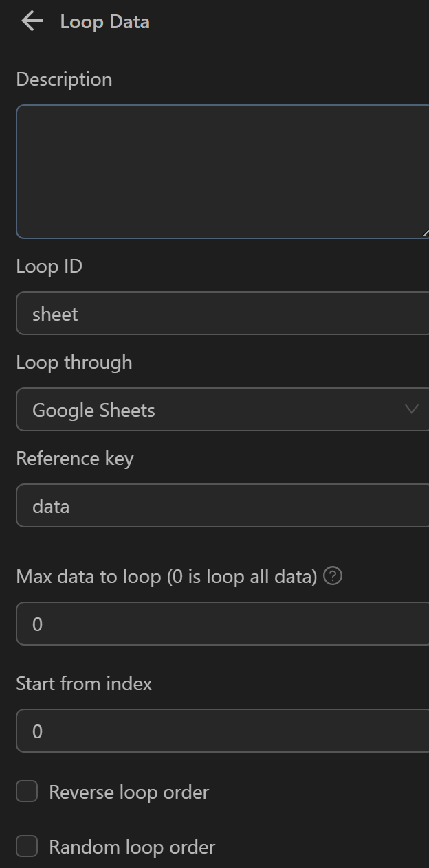Viewport: 429px width, 868px height.
Task: Click the 'Random loop order' label text
Action: (132, 847)
